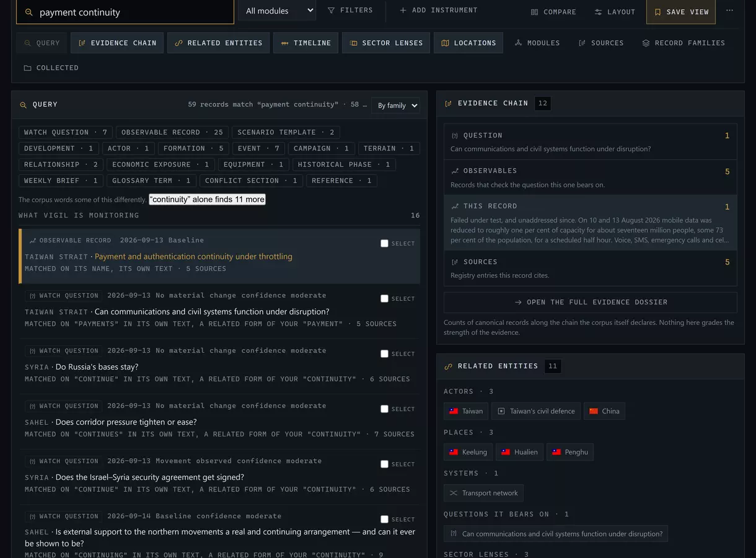The width and height of the screenshot is (756, 558).
Task: Open the Timeline tab
Action: coord(305,43)
